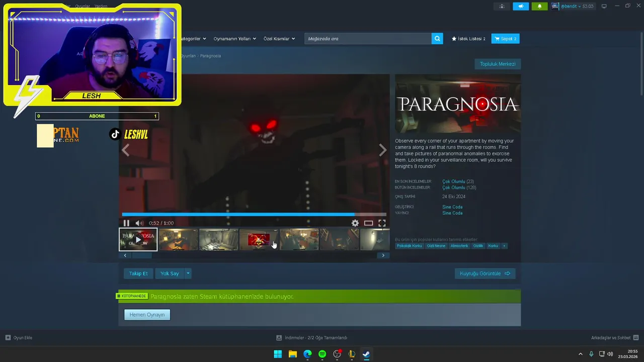The image size is (644, 362).
Task: Open Steam announcements megaphone
Action: pyautogui.click(x=521, y=6)
